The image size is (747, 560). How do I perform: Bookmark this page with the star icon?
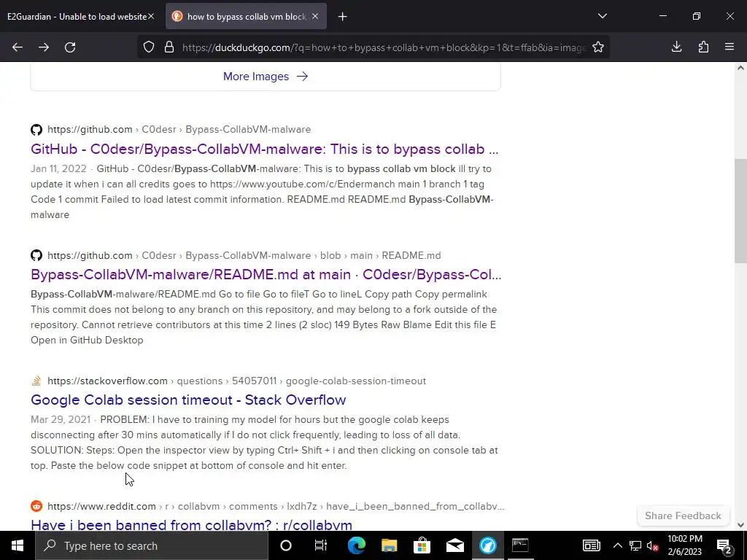point(598,47)
